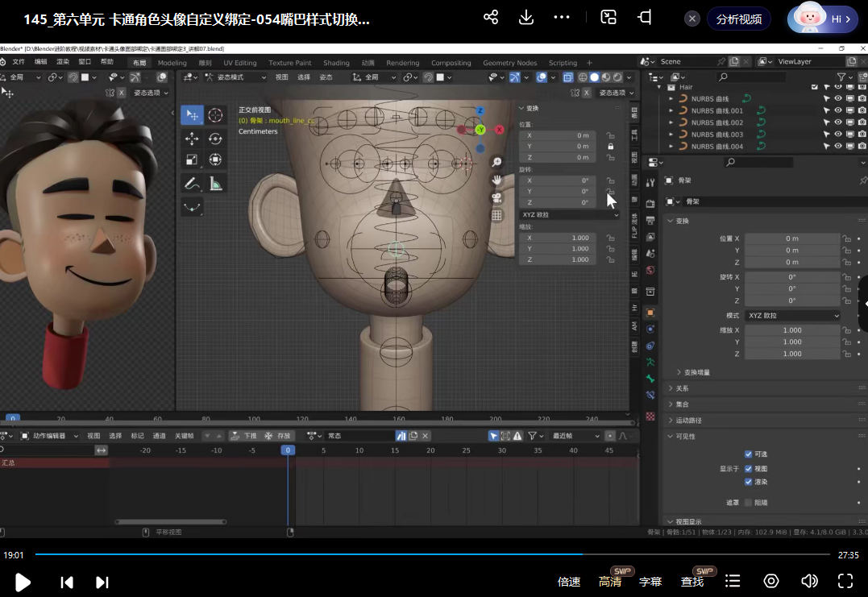Toggle the 渲染 (Render) visibility checkbox
This screenshot has width=868, height=597.
pos(748,482)
